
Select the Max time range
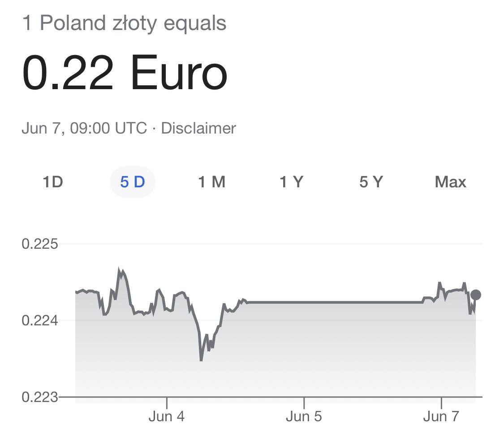450,182
